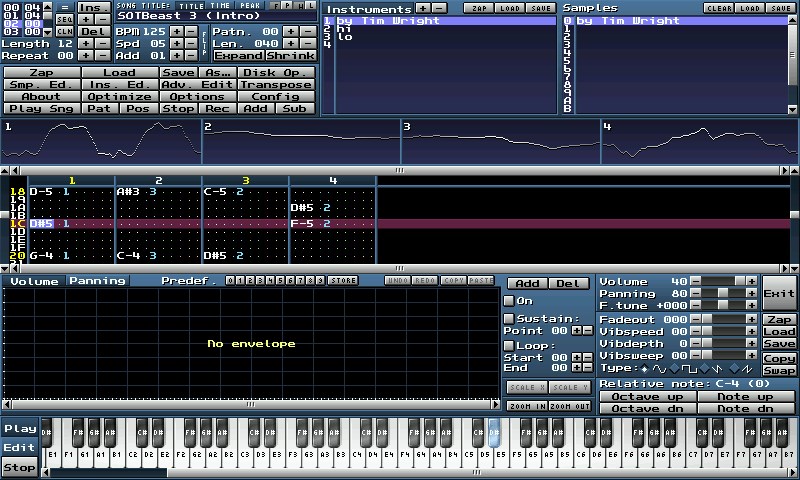Image resolution: width=800 pixels, height=480 pixels.
Task: Increase the Spd value with plus
Action: 177,43
